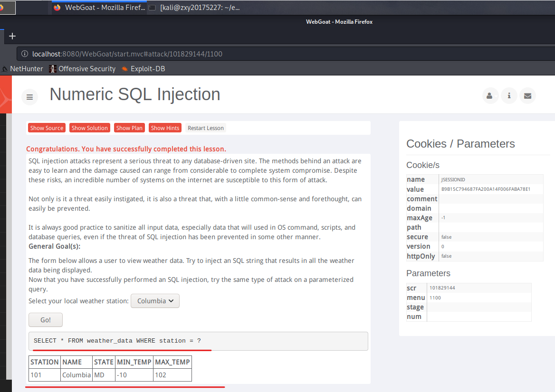Click Restart Lesson
The image size is (555, 392).
(206, 128)
